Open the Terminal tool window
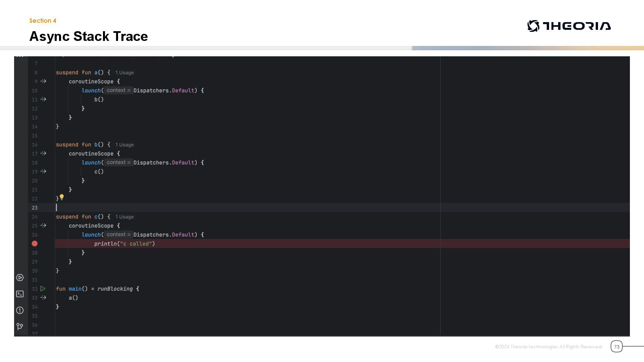 point(20,294)
